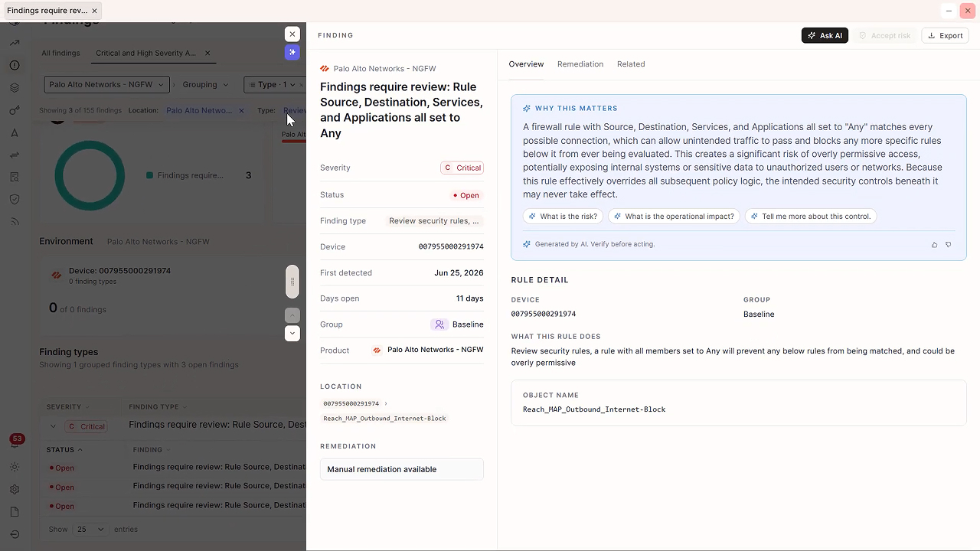Open the swap arrows icon in sidebar
The height and width of the screenshot is (551, 980).
(x=15, y=155)
